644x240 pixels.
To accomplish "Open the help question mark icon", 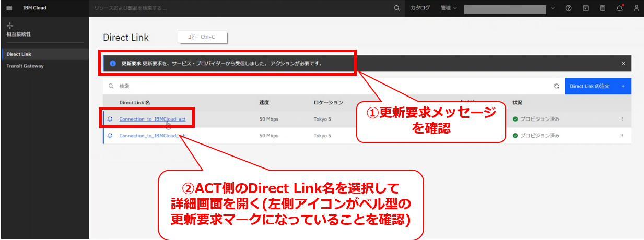I will 569,8.
